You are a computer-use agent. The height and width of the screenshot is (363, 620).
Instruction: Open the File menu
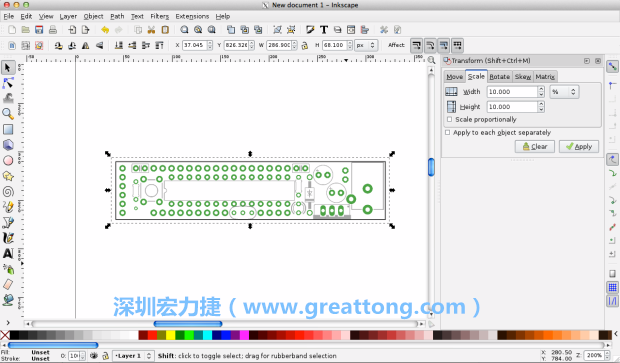[x=9, y=16]
